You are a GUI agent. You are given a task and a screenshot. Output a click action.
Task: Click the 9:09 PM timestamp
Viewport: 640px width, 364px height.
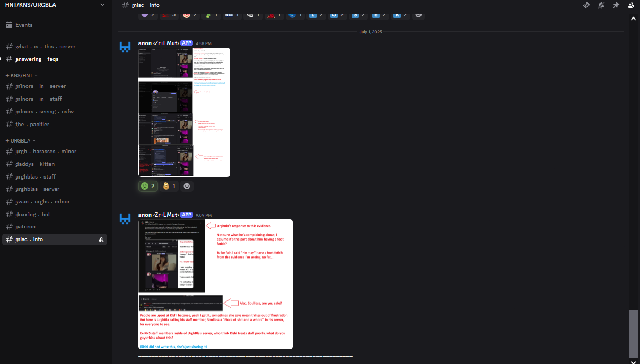point(204,215)
